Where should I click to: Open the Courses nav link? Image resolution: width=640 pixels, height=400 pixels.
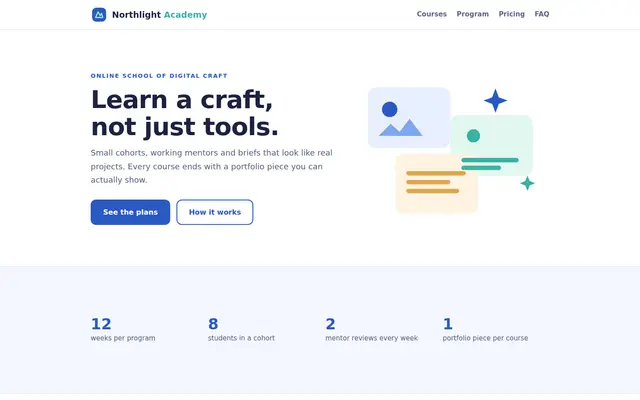pos(431,14)
